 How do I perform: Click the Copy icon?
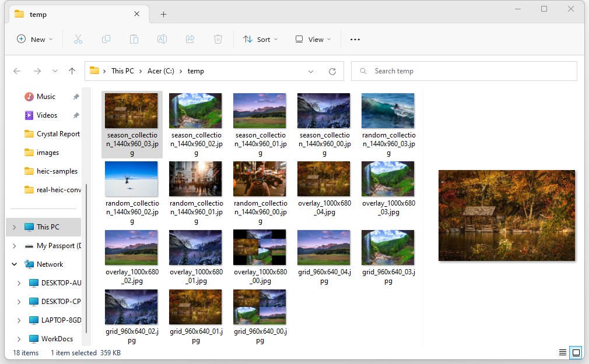[106, 39]
